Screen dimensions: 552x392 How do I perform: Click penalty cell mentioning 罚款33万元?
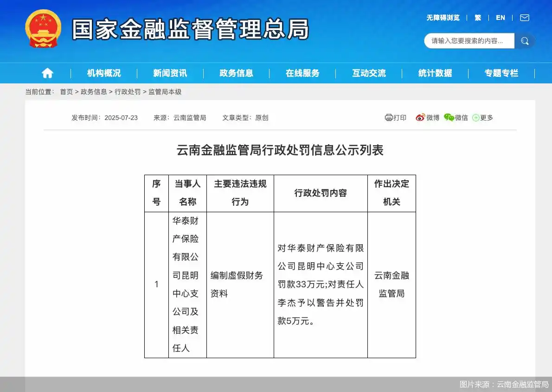321,285
